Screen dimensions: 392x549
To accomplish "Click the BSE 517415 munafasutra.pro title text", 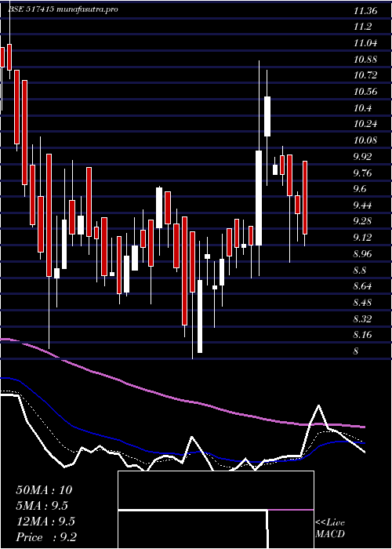I will [x=63, y=9].
